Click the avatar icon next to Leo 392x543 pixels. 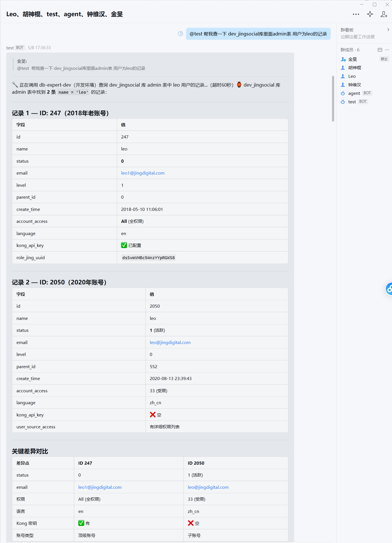point(343,76)
